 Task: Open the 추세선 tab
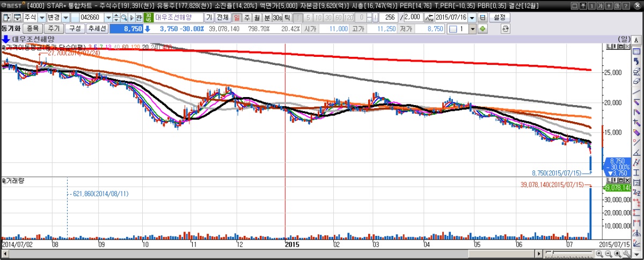coord(97,28)
